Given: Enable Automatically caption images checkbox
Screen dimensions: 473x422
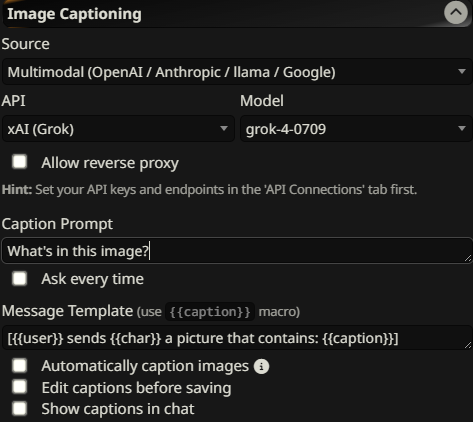Looking at the screenshot, I should pyautogui.click(x=20, y=365).
